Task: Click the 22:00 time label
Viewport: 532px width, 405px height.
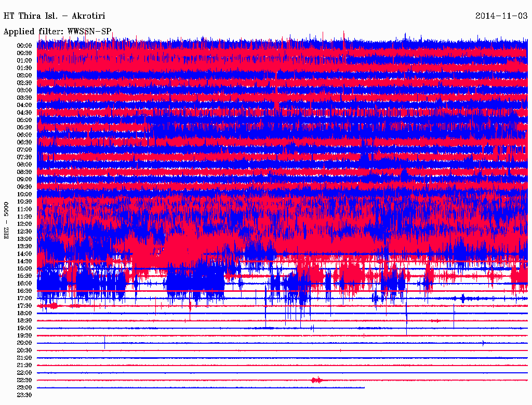Action: click(x=24, y=373)
